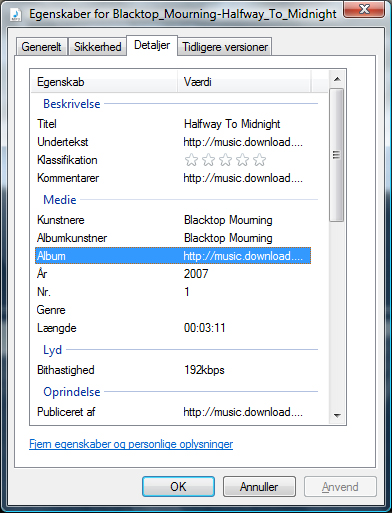Set rating to two stars

pyautogui.click(x=208, y=160)
